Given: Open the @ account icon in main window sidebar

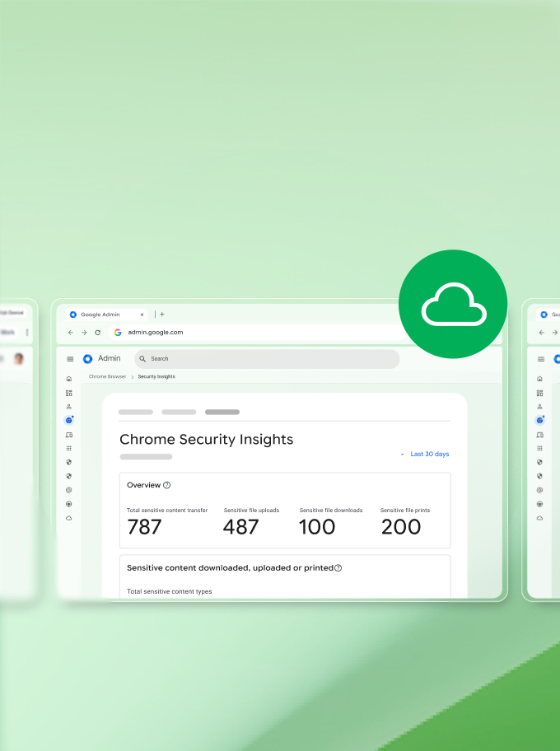Looking at the screenshot, I should point(69,490).
